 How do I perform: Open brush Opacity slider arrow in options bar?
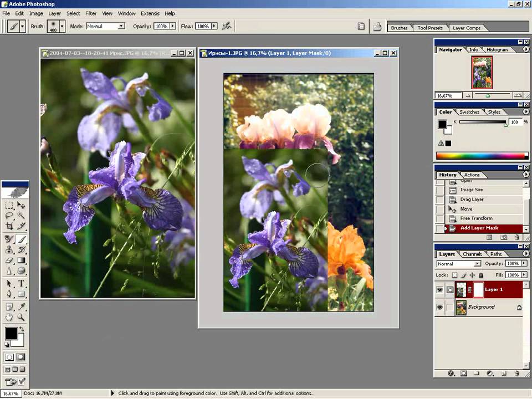173,26
